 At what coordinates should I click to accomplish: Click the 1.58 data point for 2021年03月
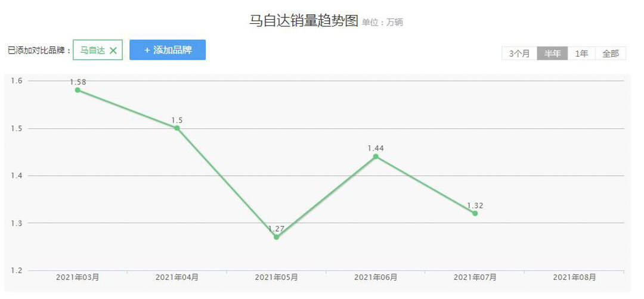point(78,90)
